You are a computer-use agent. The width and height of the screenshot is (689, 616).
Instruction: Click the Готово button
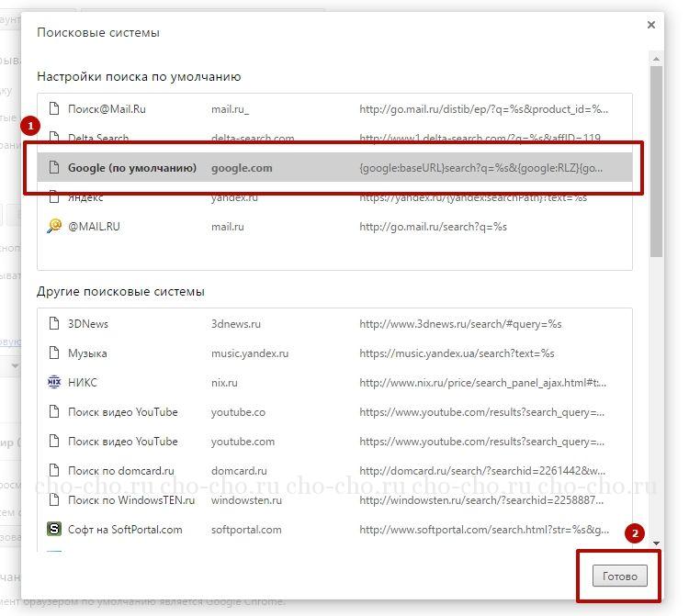click(x=619, y=576)
